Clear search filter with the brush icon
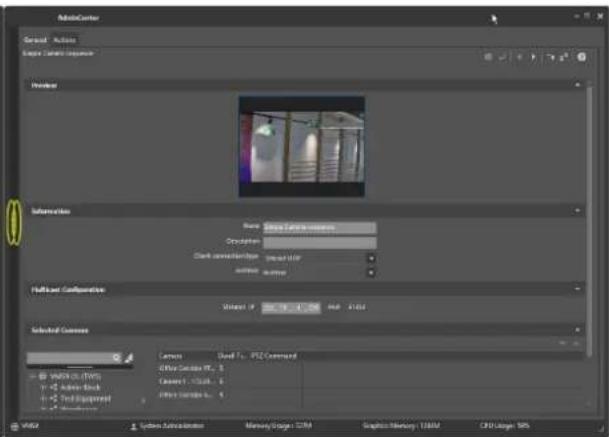The width and height of the screenshot is (609, 437). [129, 357]
